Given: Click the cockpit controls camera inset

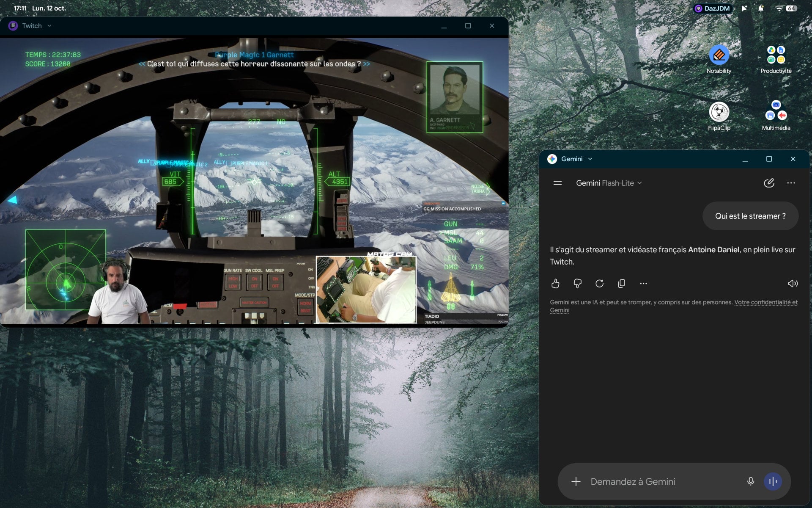Looking at the screenshot, I should (366, 290).
